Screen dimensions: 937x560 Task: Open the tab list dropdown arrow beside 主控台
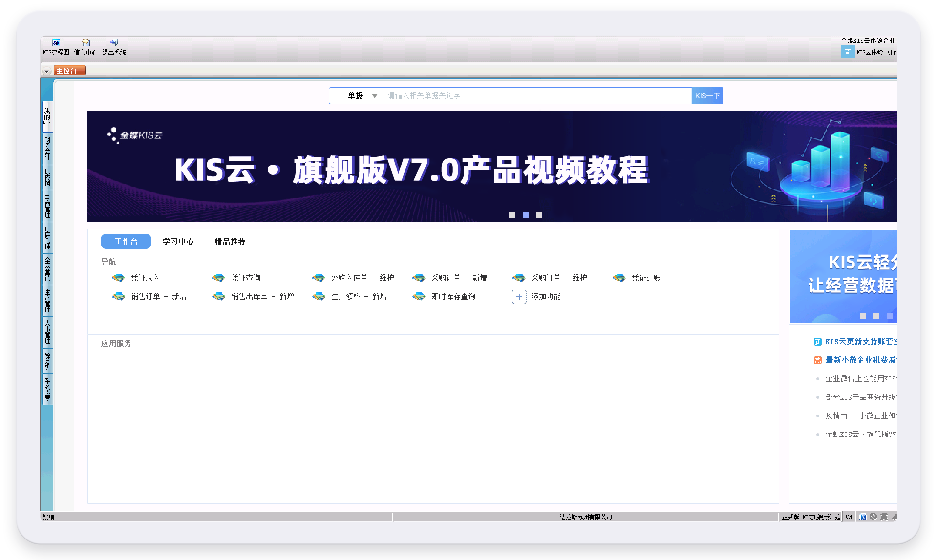46,71
